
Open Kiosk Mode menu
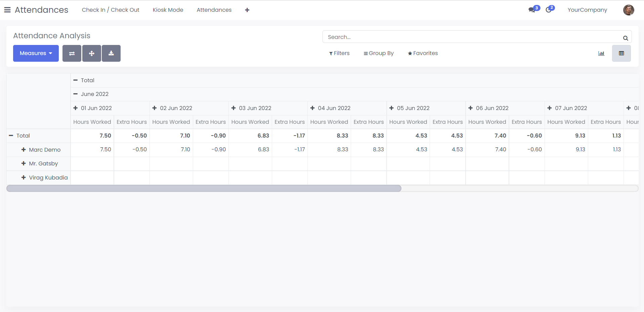coord(168,10)
